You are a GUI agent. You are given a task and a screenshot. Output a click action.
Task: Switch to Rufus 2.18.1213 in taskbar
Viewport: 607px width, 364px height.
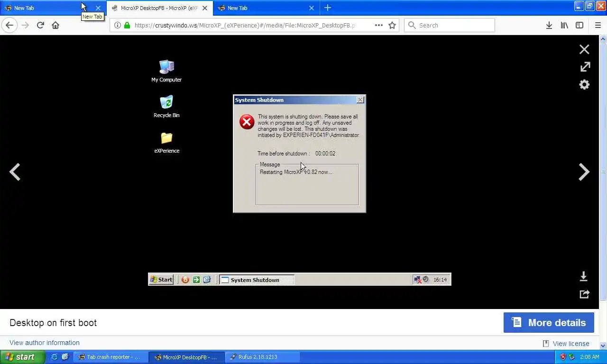pos(263,357)
